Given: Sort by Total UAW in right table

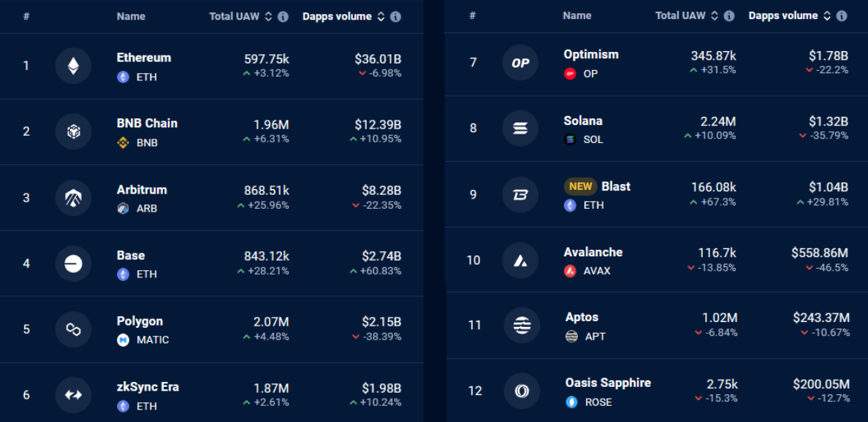Looking at the screenshot, I should click(714, 15).
